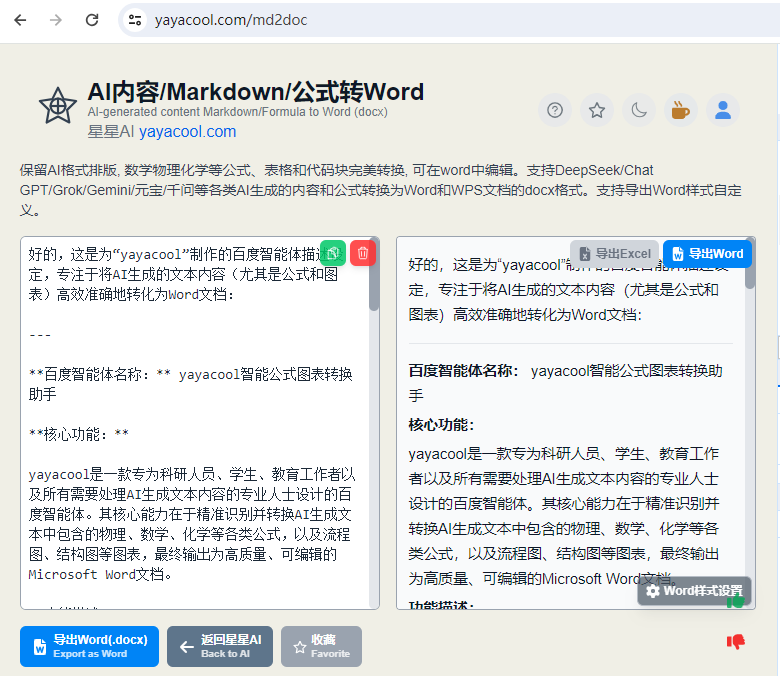Click 导出Word(.docx) Export as Word button

(x=90, y=646)
